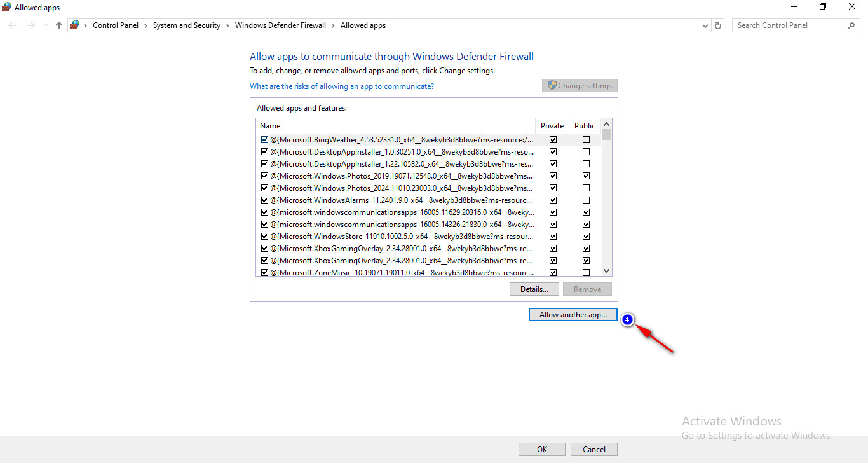Expand chevron after Windows Defender Firewall breadcrumb

pos(333,25)
